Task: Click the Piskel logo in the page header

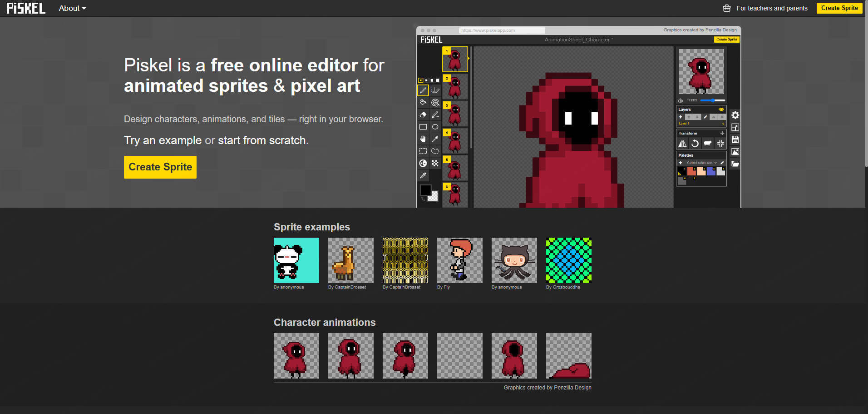Action: pos(26,8)
